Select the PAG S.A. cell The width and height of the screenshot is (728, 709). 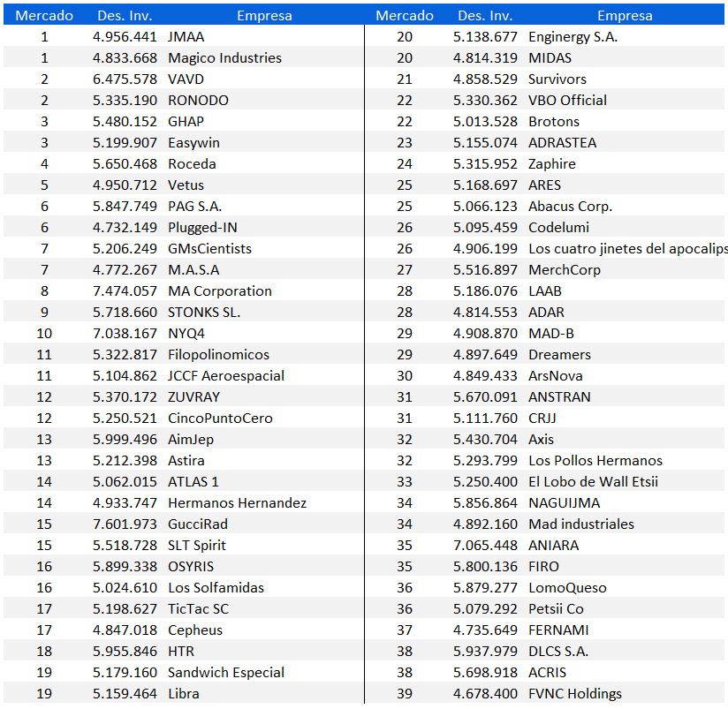point(195,207)
